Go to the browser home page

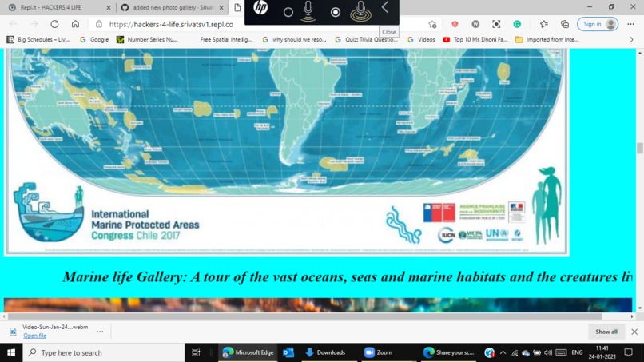coord(75,24)
